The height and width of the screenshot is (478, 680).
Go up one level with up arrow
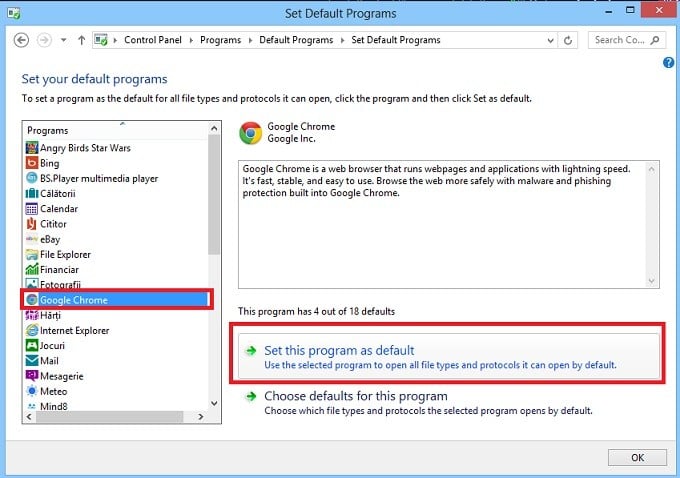click(81, 40)
